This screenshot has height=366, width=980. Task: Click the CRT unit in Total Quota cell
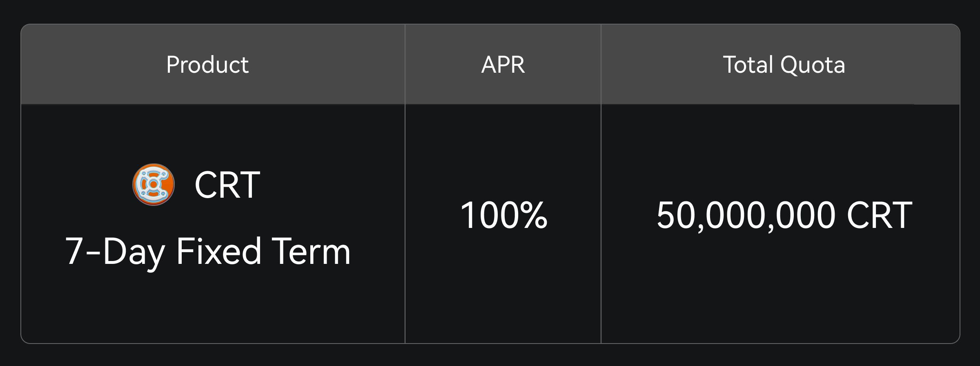coord(879,215)
